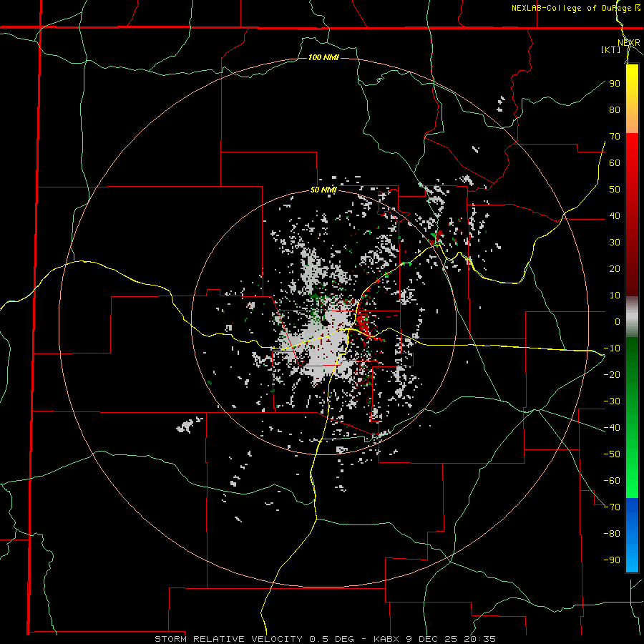Click the "-20" knots scale label
This screenshot has height=644, width=644.
(612, 374)
